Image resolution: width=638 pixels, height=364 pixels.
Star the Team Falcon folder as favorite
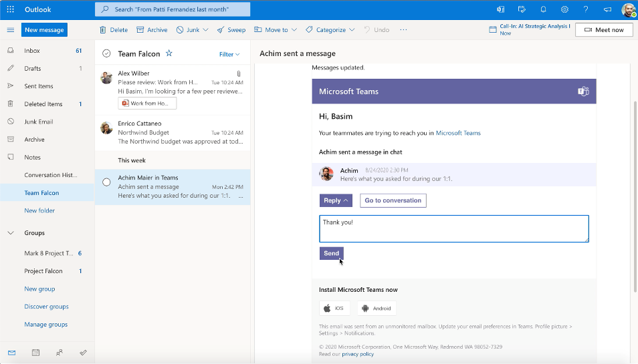click(169, 53)
